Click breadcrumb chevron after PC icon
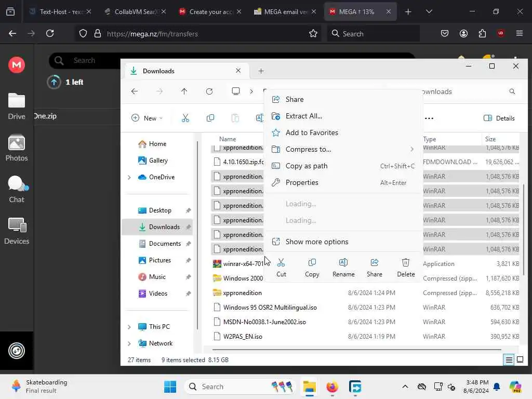 tap(251, 91)
